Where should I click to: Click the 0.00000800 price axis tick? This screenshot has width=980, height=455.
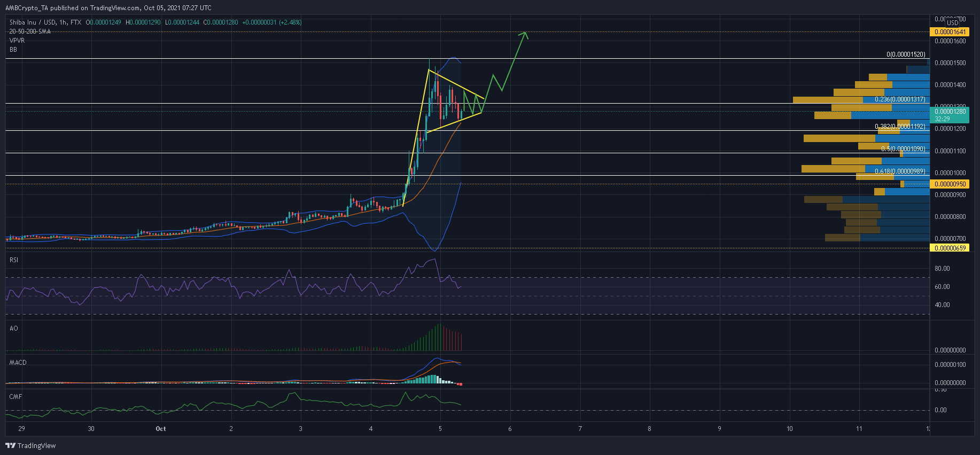tap(950, 217)
